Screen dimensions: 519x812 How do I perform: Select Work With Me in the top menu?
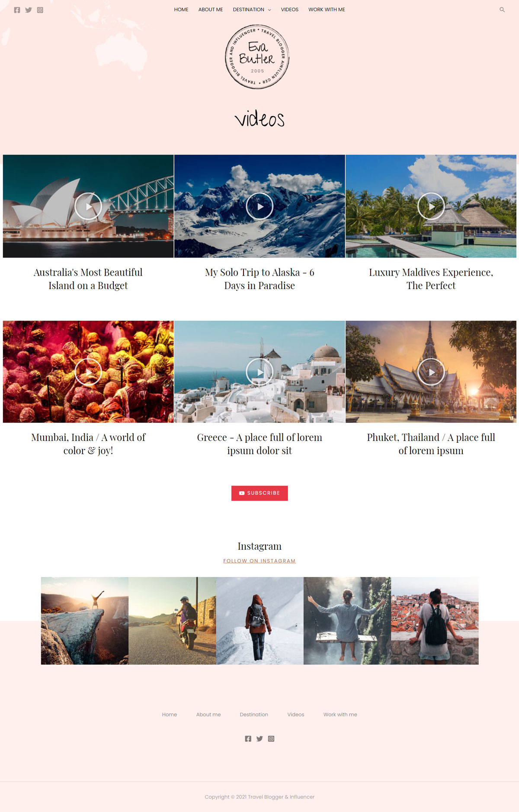coord(327,10)
